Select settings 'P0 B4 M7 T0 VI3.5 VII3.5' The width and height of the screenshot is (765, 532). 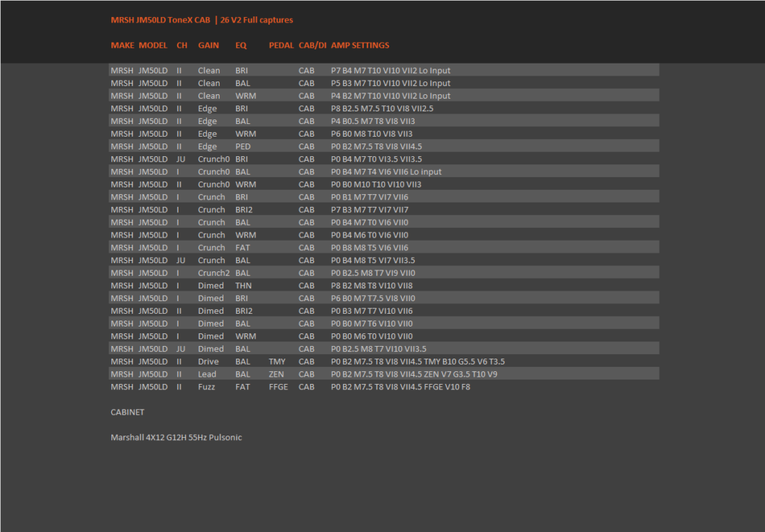click(x=377, y=160)
